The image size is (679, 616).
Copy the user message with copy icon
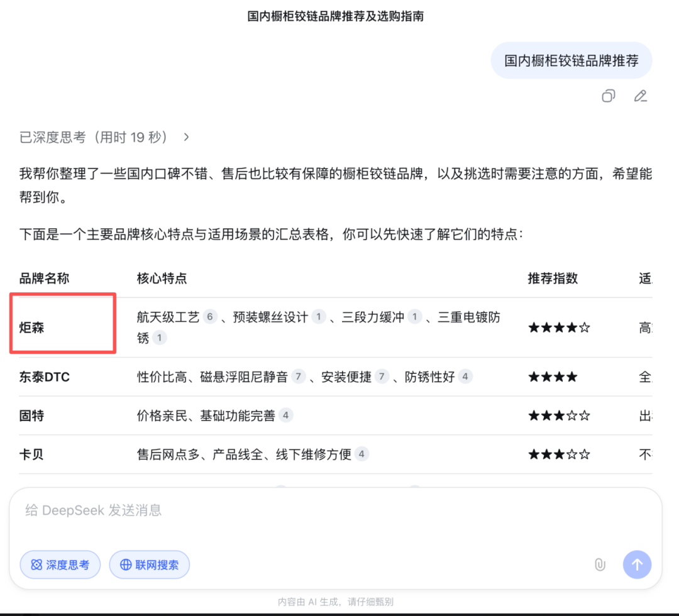point(609,96)
